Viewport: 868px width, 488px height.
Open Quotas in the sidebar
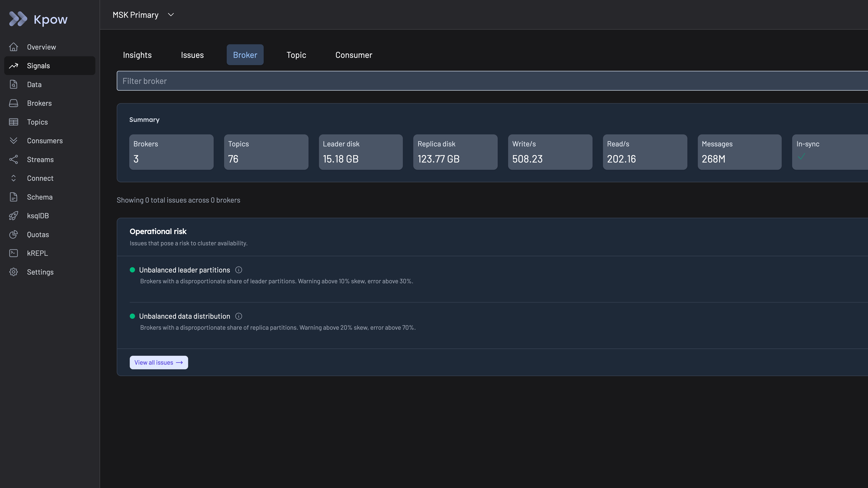pyautogui.click(x=50, y=234)
